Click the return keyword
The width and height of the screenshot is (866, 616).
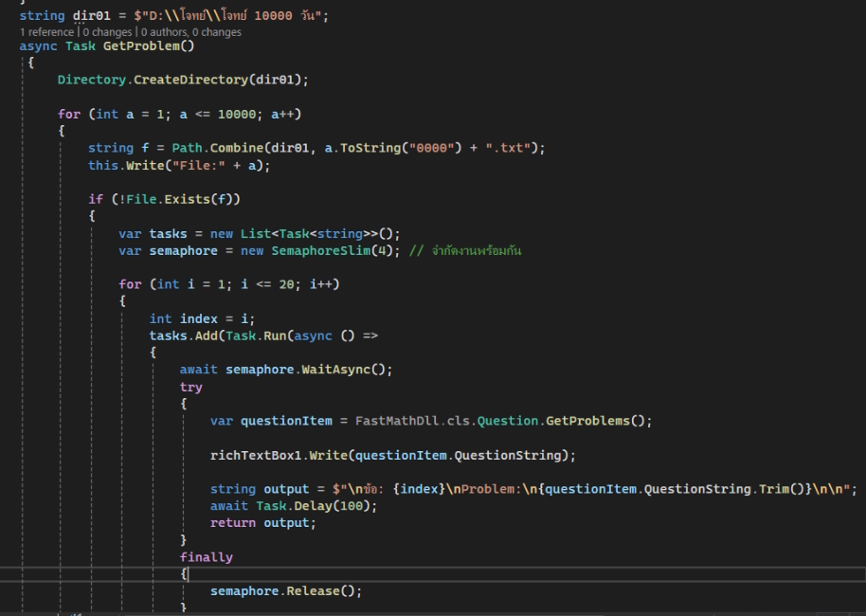click(x=232, y=523)
